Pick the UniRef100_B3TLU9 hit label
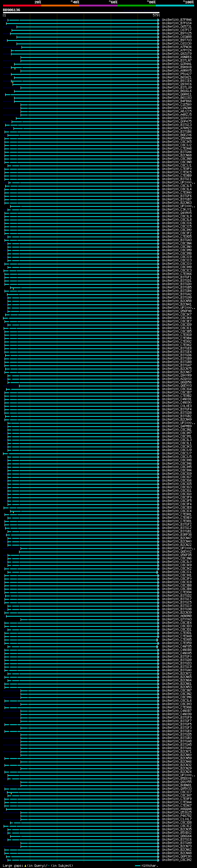The height and width of the screenshot is (868, 197). coord(177,88)
